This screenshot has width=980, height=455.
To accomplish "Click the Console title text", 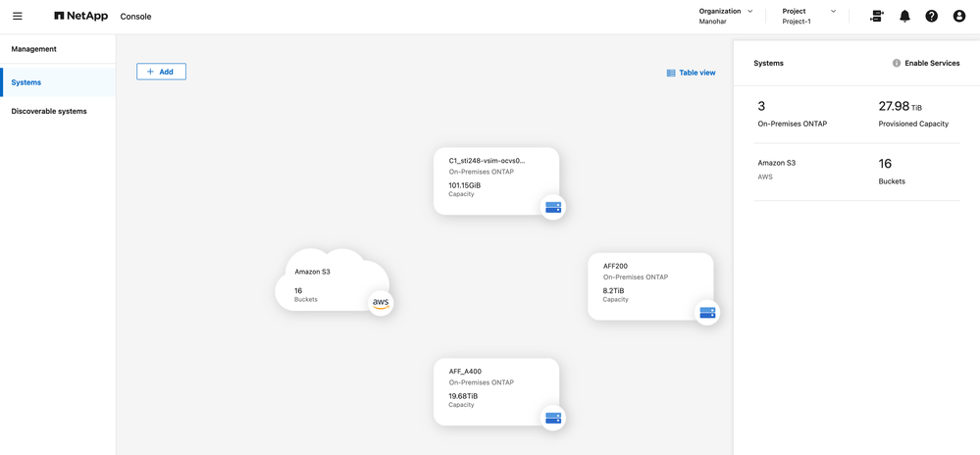I will (x=135, y=17).
